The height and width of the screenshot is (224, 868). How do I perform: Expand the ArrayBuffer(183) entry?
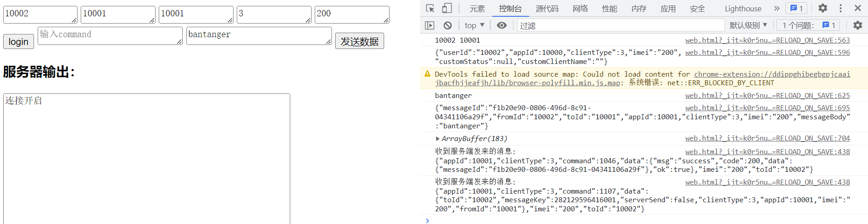click(x=438, y=139)
